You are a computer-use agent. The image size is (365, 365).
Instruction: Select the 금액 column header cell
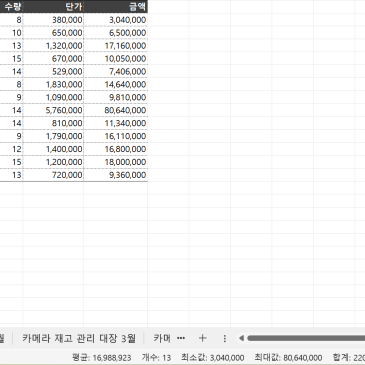(x=116, y=6)
